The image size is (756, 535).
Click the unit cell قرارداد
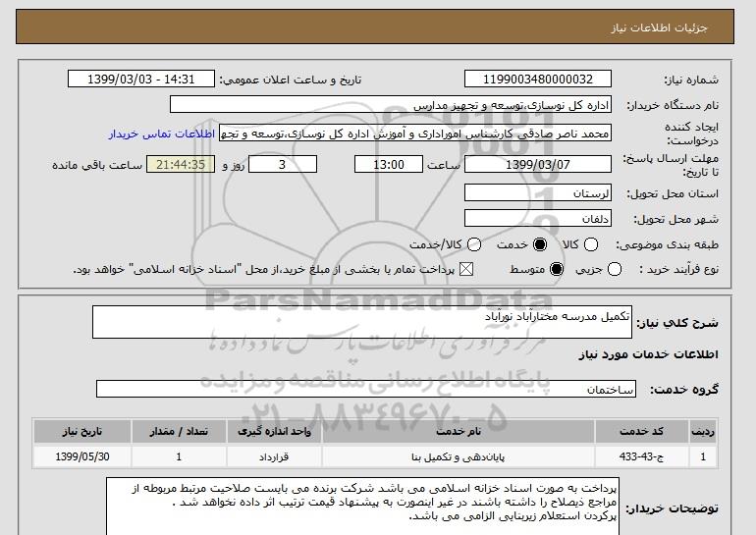pos(274,456)
